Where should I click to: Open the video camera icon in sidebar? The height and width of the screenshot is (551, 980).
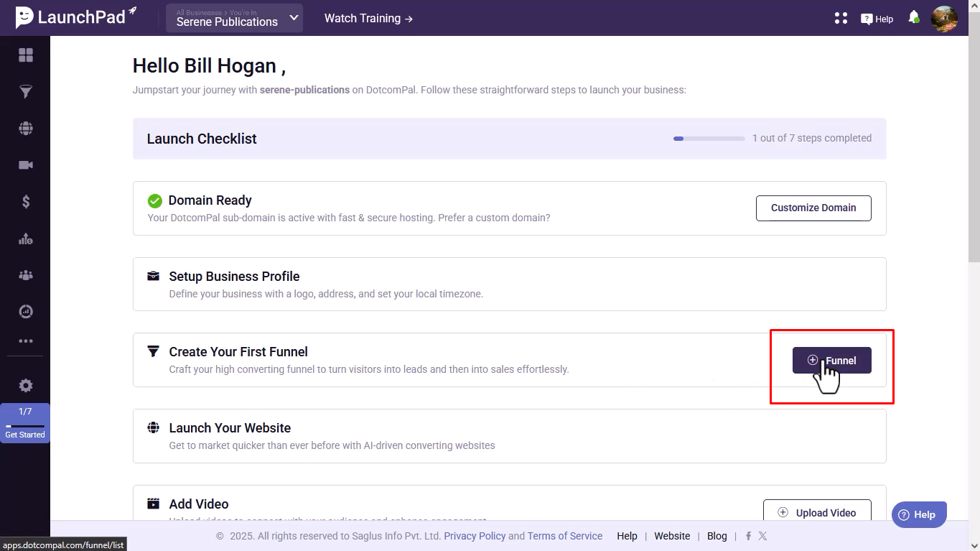tap(26, 165)
